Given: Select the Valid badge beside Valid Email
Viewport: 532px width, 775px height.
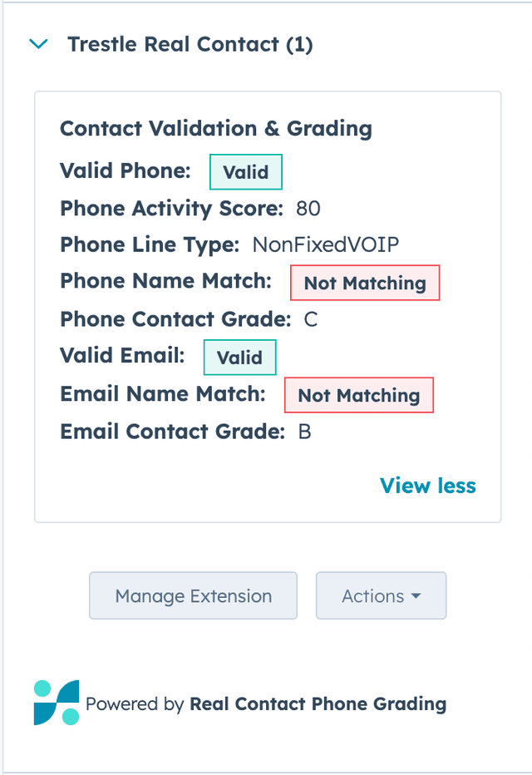Looking at the screenshot, I should pyautogui.click(x=239, y=358).
